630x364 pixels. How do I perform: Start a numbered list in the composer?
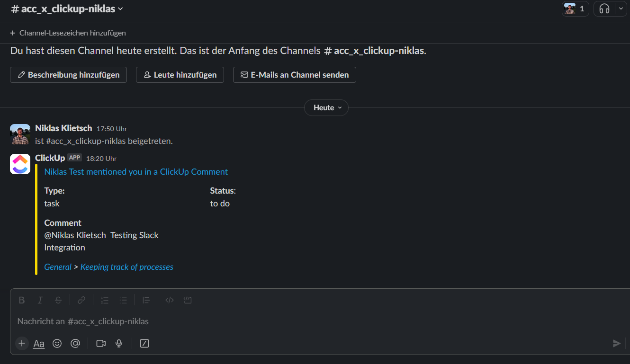pyautogui.click(x=105, y=300)
